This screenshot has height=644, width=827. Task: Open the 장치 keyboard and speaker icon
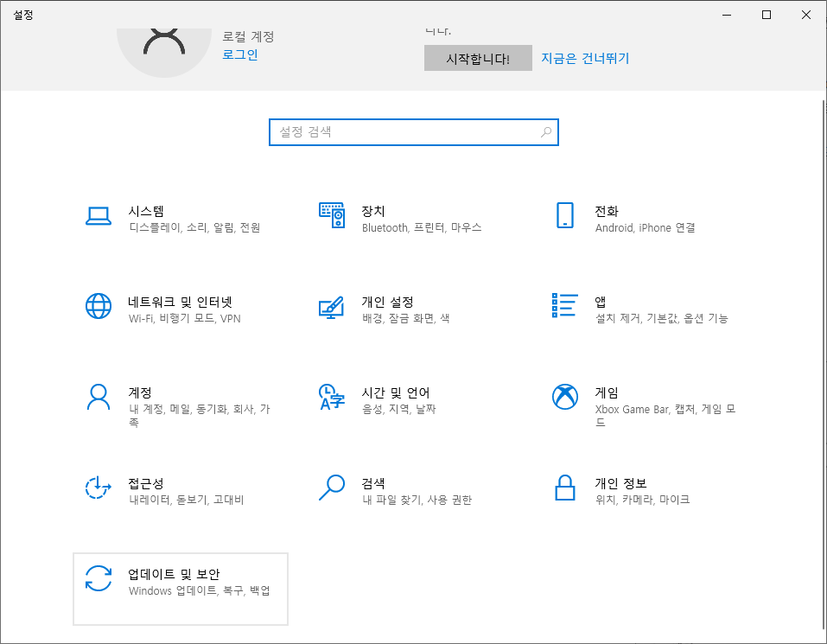click(x=332, y=214)
